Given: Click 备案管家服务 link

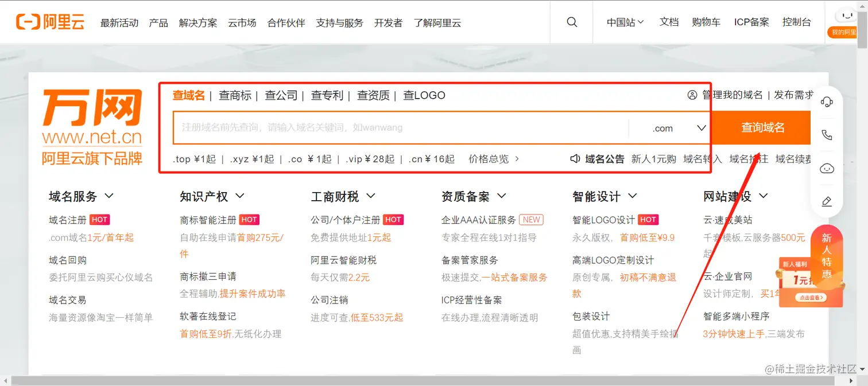Looking at the screenshot, I should click(470, 260).
